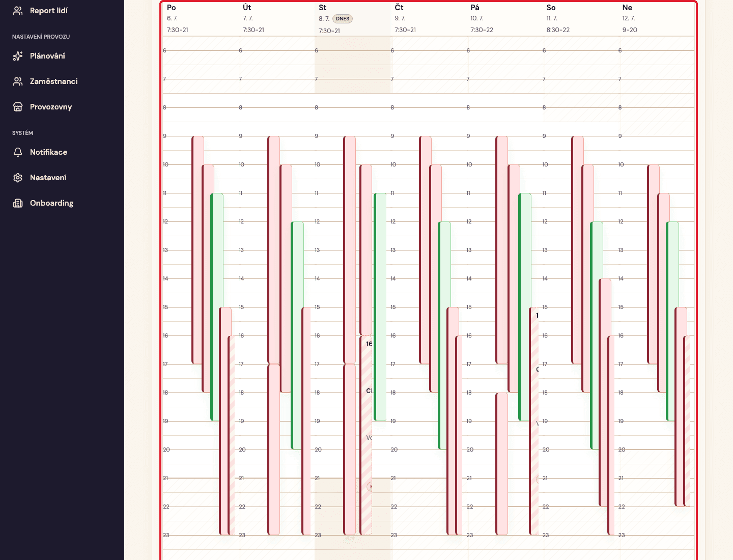This screenshot has height=560, width=733.
Task: Open Friday's red shift starting at 18
Action: [x=502, y=464]
